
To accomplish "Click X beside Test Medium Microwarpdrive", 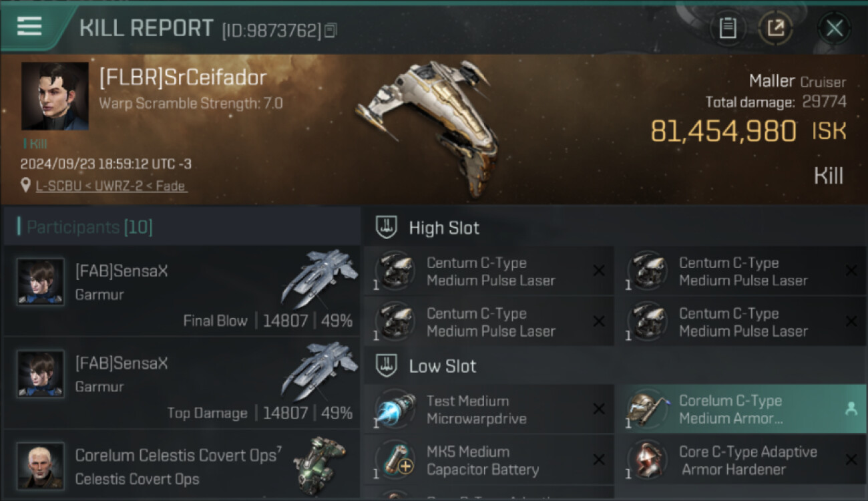I will [x=599, y=409].
